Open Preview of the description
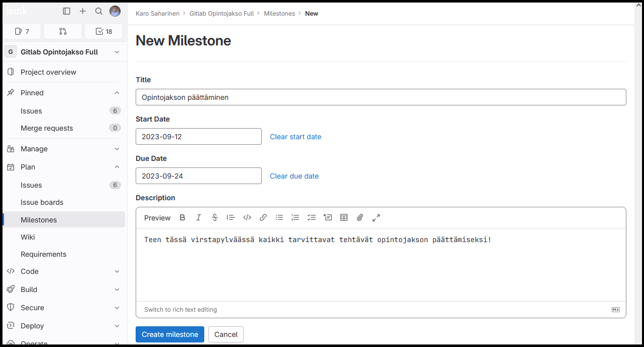 point(157,218)
